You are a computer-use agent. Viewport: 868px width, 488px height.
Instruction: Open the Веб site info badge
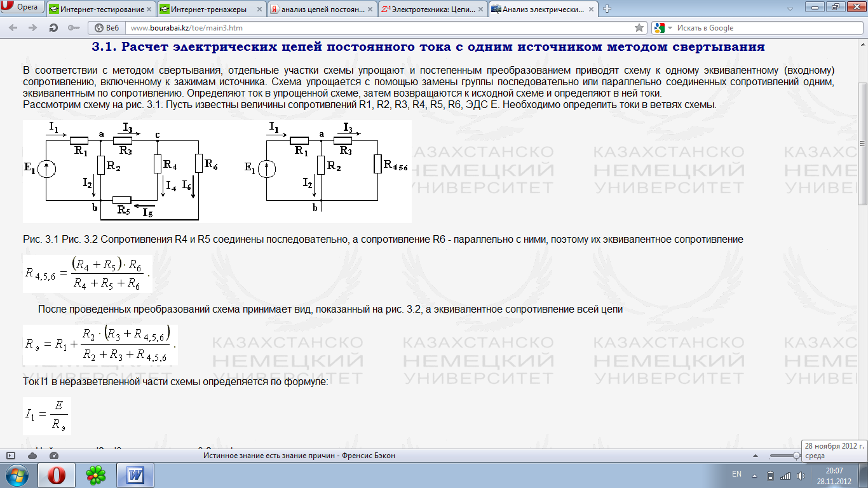(106, 28)
